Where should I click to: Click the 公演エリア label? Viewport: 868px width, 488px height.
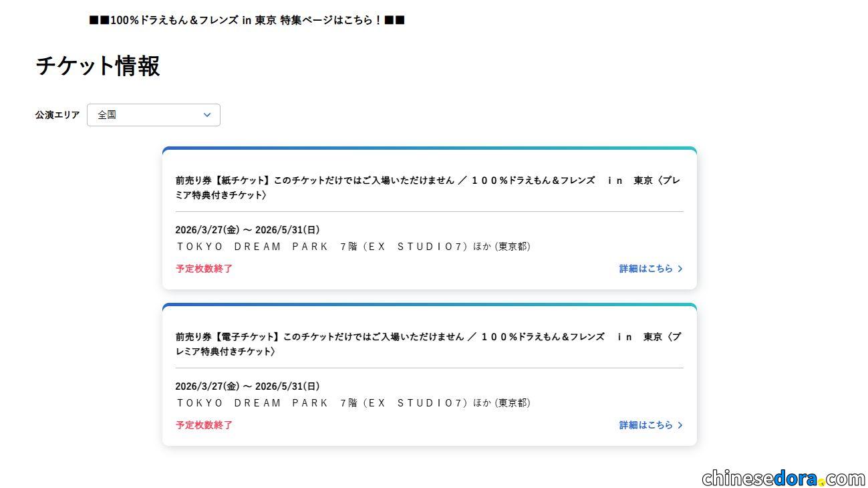pos(57,115)
